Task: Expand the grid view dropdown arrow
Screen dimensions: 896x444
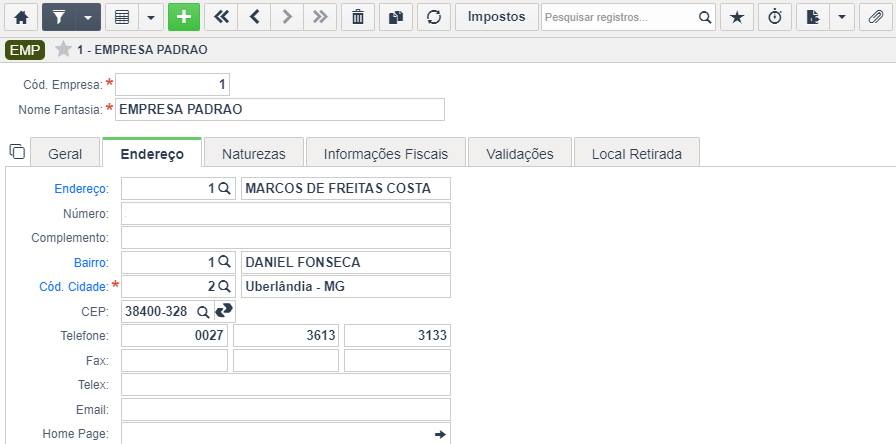Action: point(151,17)
